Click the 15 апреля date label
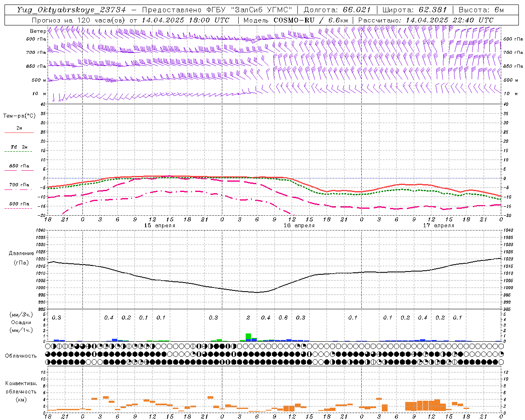This screenshot has width=525, height=420. tap(160, 226)
